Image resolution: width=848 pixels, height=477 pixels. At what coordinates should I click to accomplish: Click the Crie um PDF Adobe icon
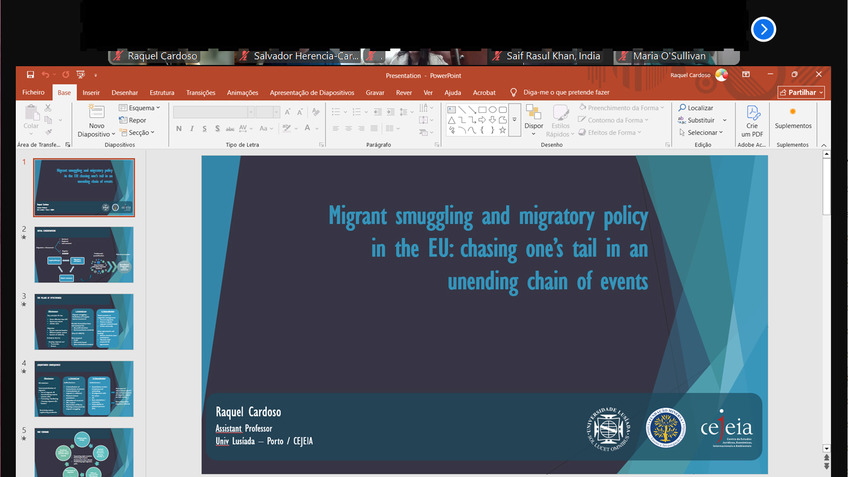752,121
